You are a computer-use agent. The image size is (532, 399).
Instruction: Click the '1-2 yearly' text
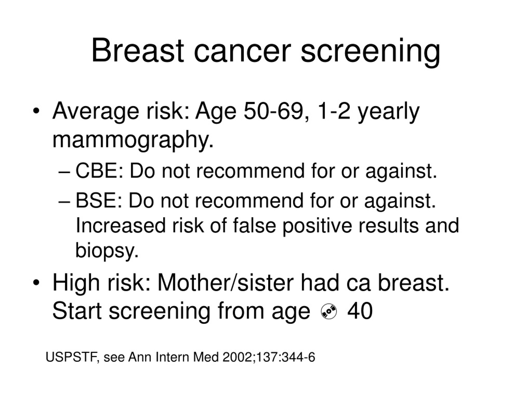click(x=368, y=111)
